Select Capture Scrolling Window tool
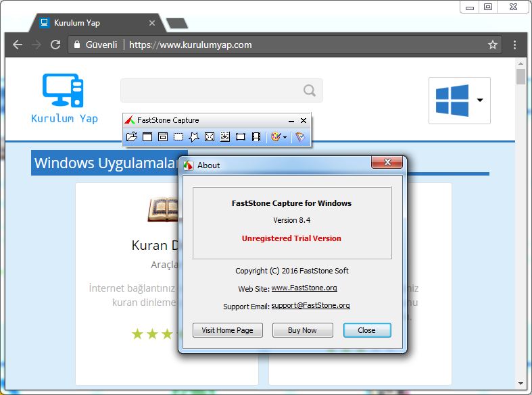 click(225, 137)
